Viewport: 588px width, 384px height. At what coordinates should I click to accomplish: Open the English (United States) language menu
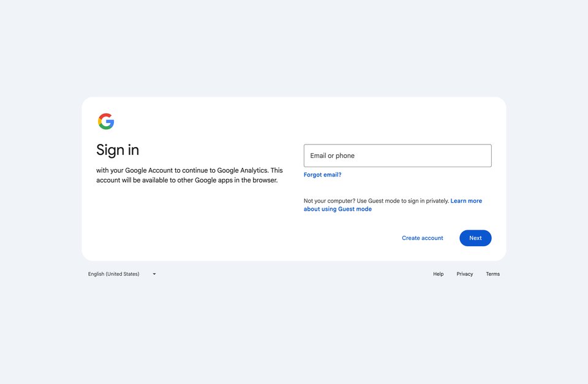pyautogui.click(x=123, y=274)
